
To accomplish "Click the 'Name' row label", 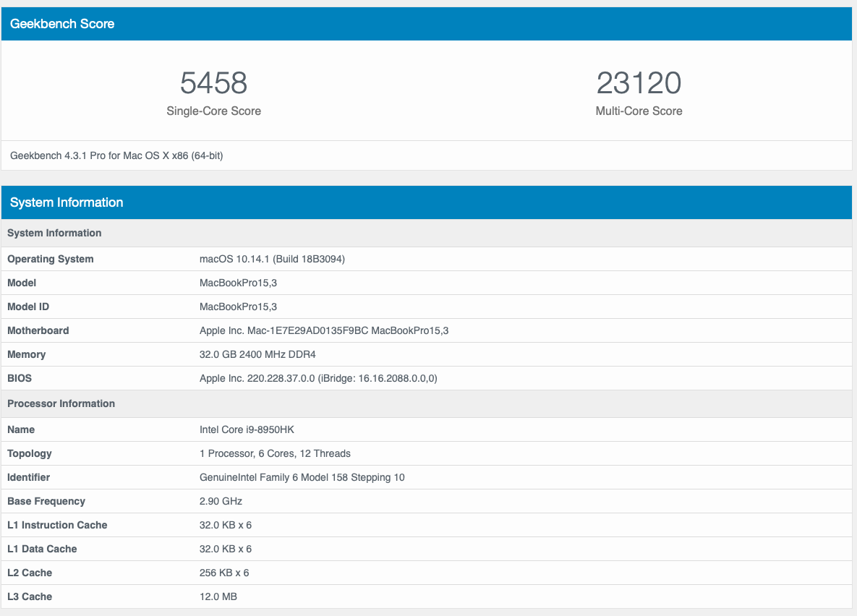I will click(21, 429).
